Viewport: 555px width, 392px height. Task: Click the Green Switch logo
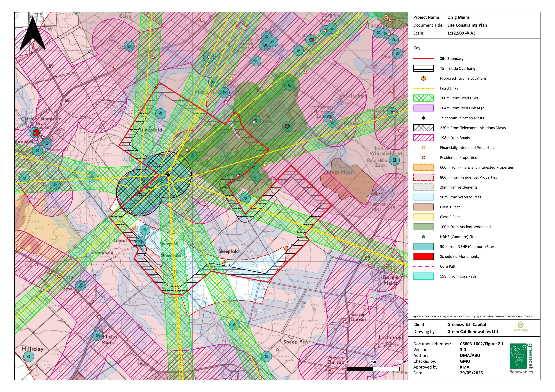coord(520,327)
